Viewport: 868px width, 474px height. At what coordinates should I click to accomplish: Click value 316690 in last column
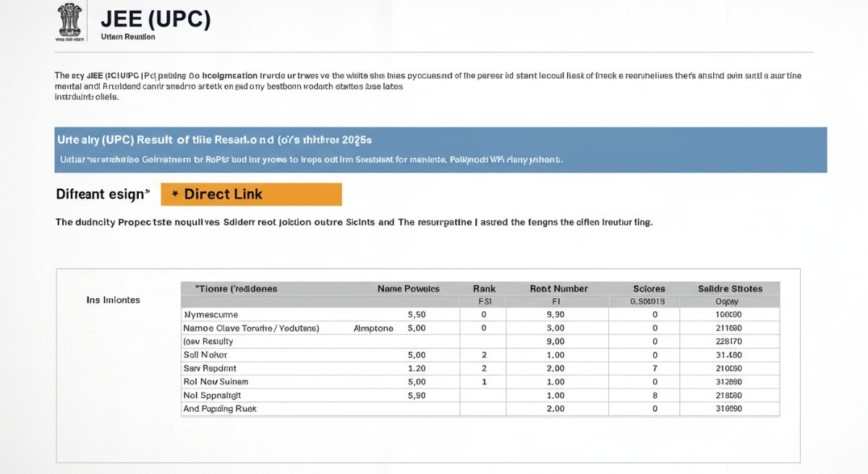tap(728, 409)
